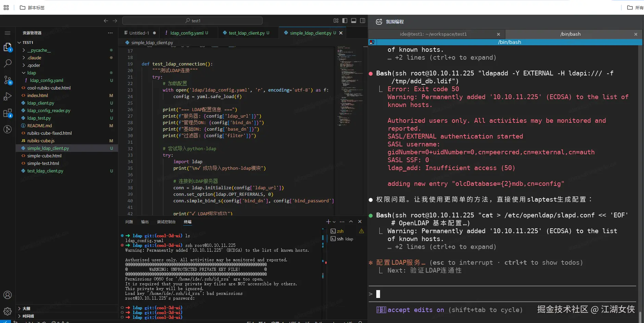Click the 氛围编程 panel icon
Viewport: 644px width, 323px height.
click(x=379, y=22)
